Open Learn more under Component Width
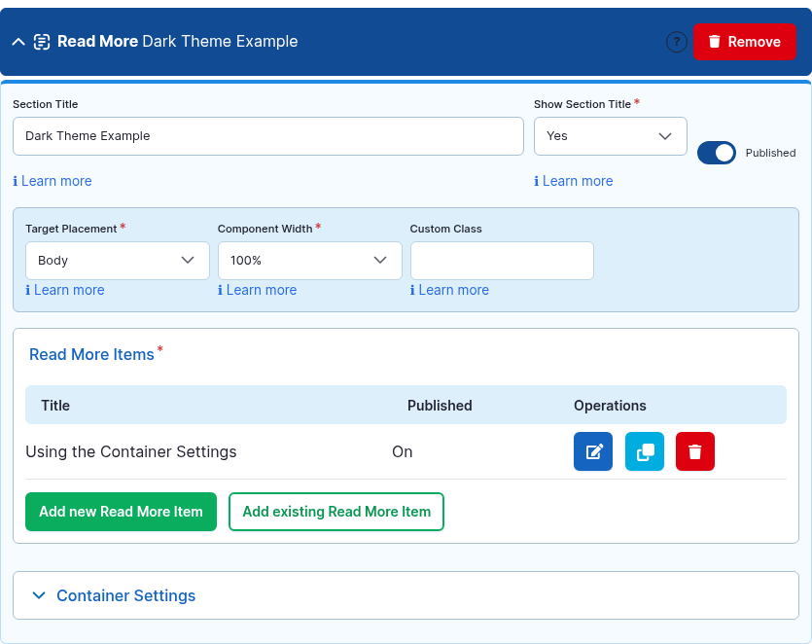This screenshot has height=644, width=812. tap(258, 290)
